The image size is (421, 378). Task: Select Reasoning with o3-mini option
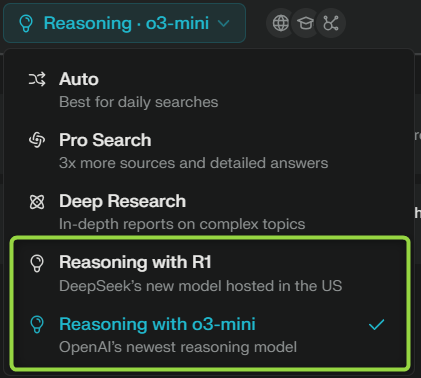[209, 335]
